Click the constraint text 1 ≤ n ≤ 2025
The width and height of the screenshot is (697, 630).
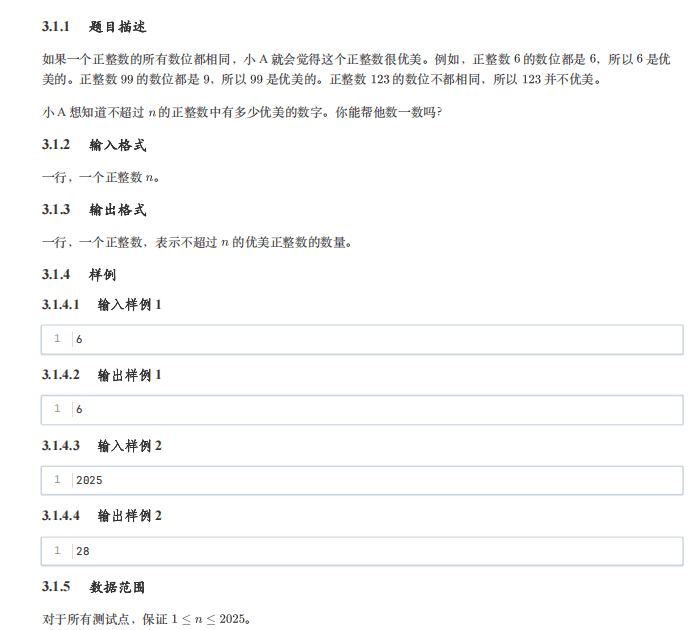pyautogui.click(x=209, y=619)
